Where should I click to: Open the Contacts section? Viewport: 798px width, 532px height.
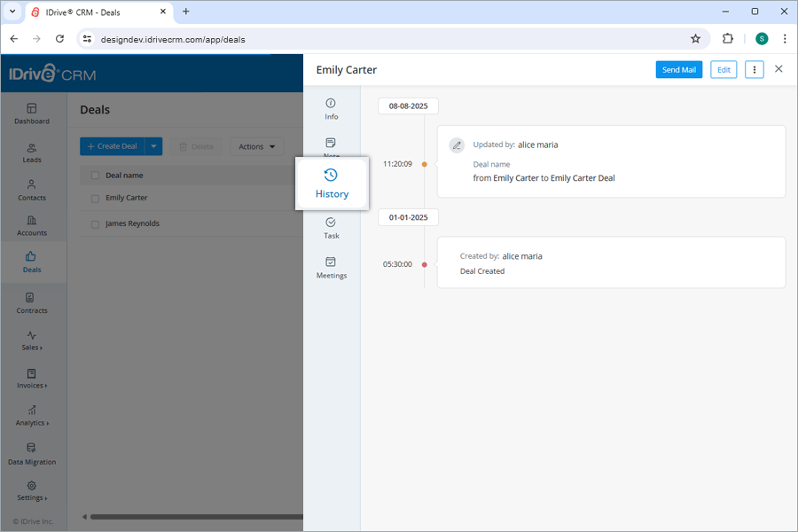tap(32, 191)
